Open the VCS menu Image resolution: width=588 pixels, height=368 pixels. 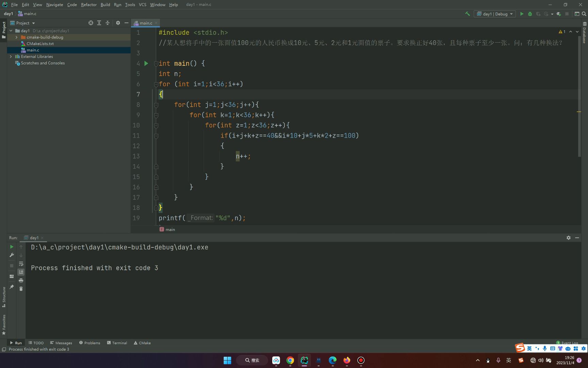[x=143, y=4]
